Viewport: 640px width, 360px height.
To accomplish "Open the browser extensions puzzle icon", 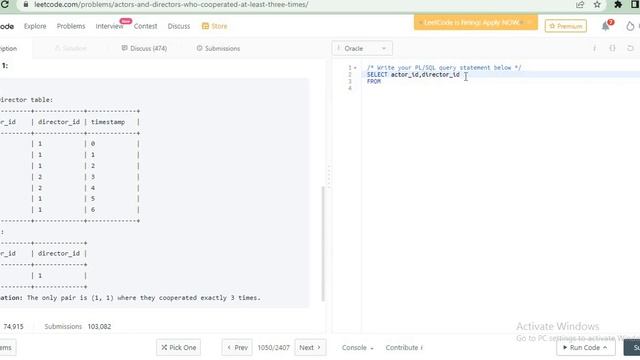I will point(618,4).
